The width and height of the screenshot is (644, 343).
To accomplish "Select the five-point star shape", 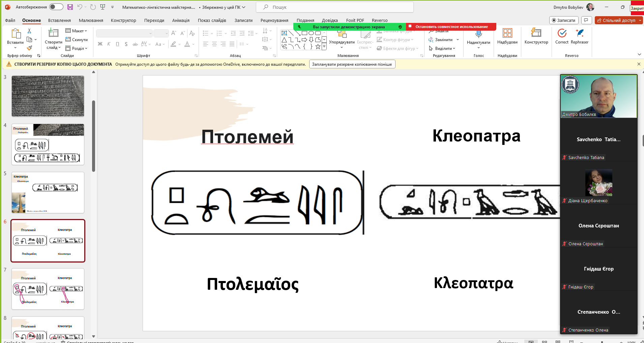I will [x=318, y=46].
